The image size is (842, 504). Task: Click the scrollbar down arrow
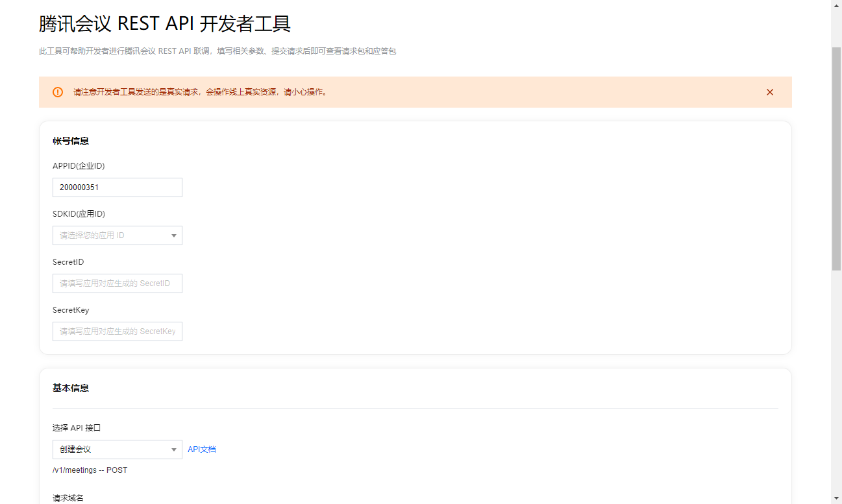(836, 498)
